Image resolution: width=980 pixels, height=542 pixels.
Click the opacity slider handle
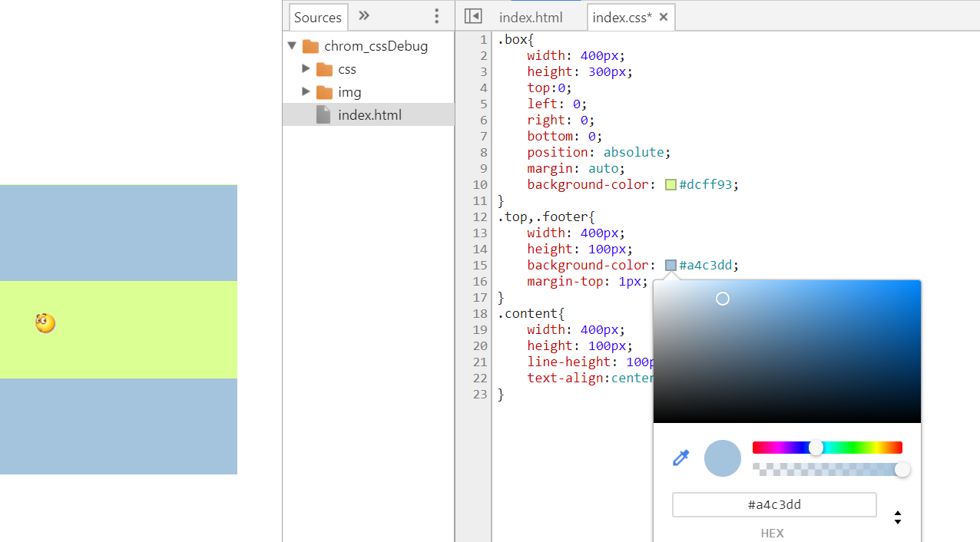[x=902, y=469]
